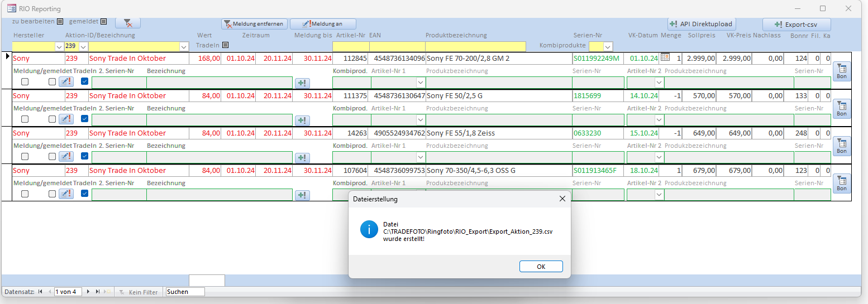Screen dimensions: 868x304
Task: Toggle the TradeIn filter checkbox in header
Action: click(225, 45)
